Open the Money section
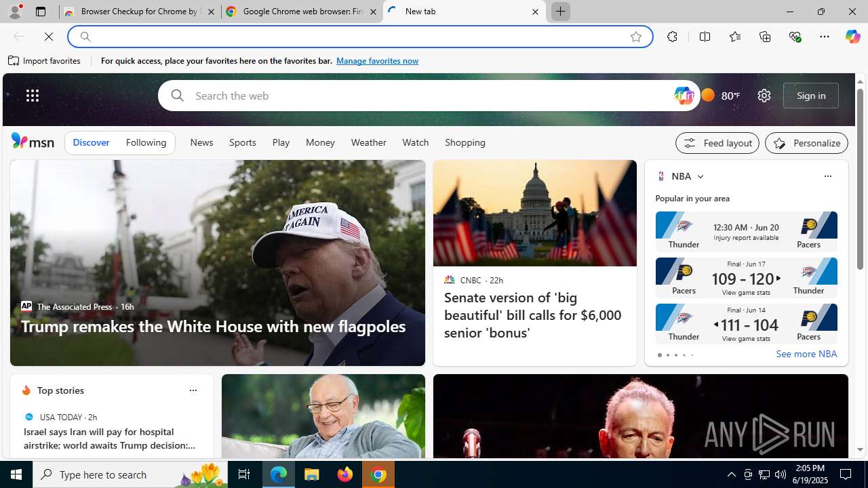 click(320, 142)
